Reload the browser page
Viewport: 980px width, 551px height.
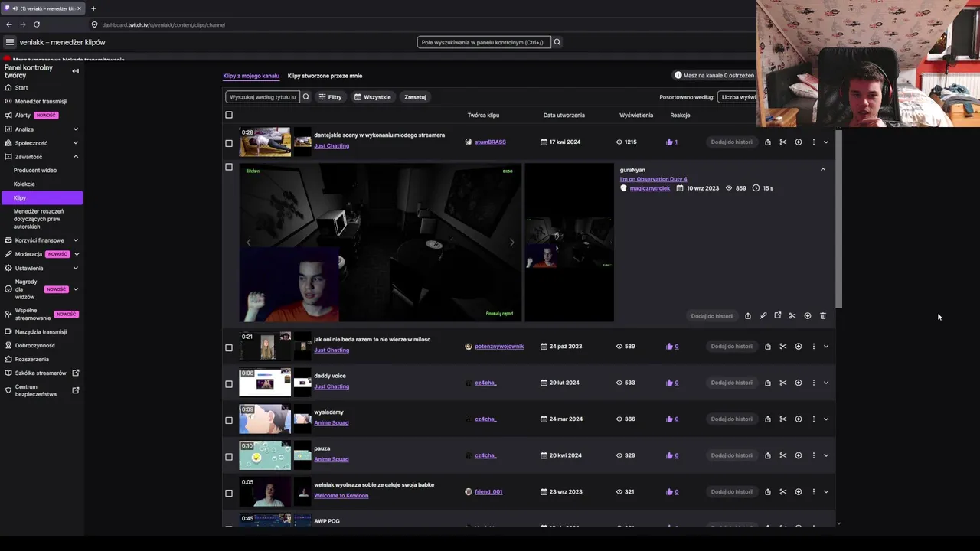coord(36,24)
